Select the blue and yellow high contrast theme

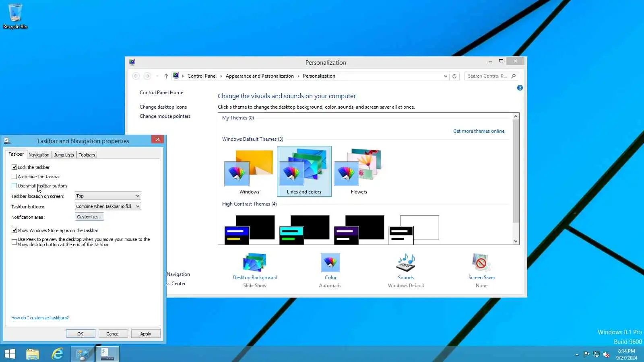pos(249,229)
